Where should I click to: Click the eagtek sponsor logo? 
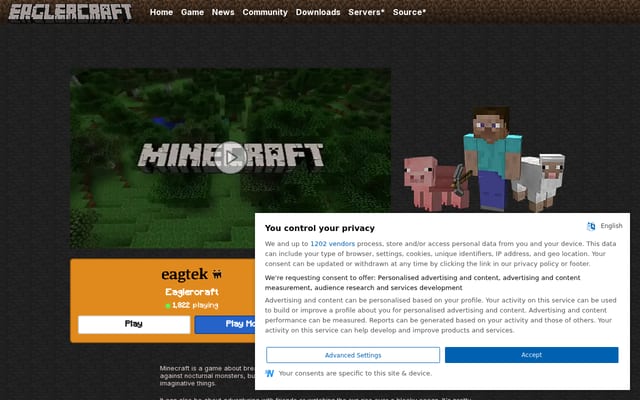[191, 274]
